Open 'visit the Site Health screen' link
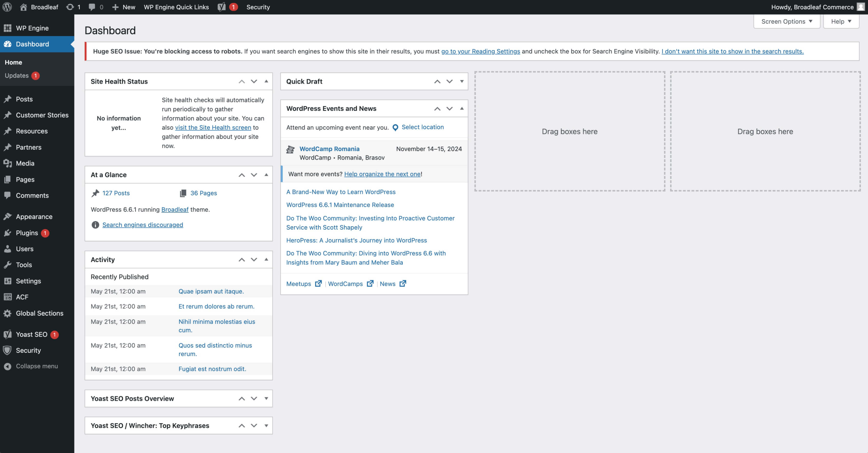Viewport: 868px width, 453px height. click(213, 127)
